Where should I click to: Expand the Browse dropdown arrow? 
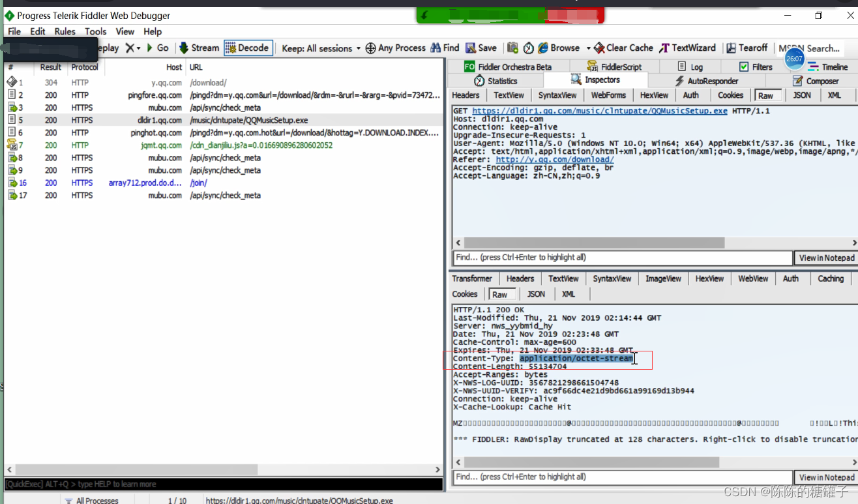588,48
